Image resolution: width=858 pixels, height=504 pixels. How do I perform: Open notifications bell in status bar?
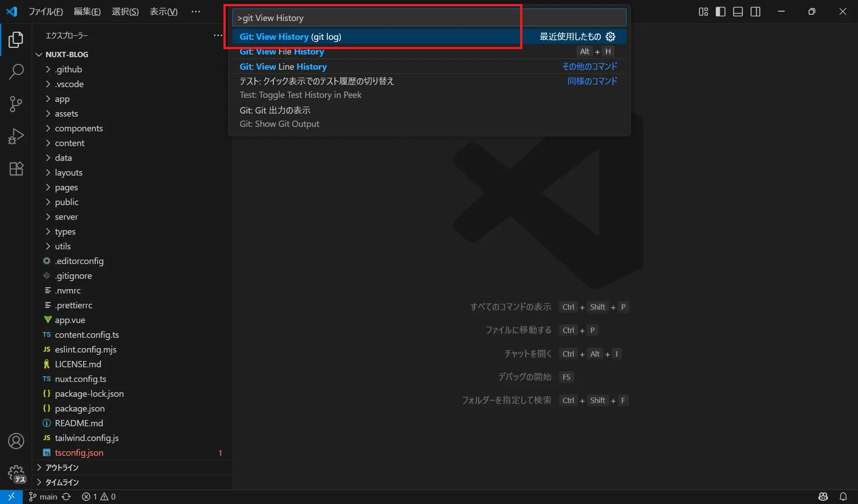tap(843, 496)
